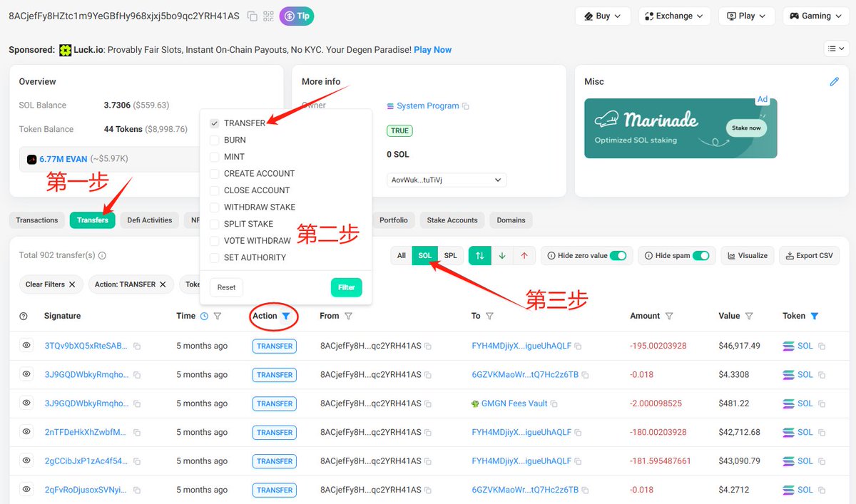
Task: Edit the Misc panel with pencil icon
Action: pos(835,82)
